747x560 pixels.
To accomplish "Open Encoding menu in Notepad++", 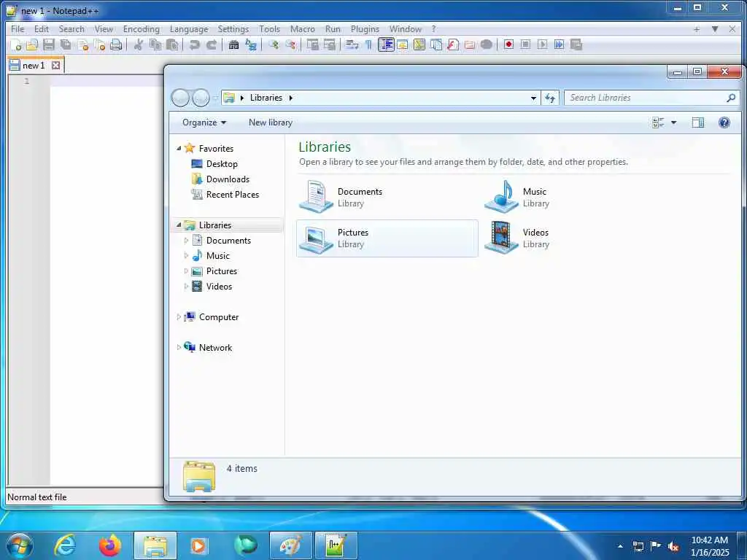I will [142, 29].
